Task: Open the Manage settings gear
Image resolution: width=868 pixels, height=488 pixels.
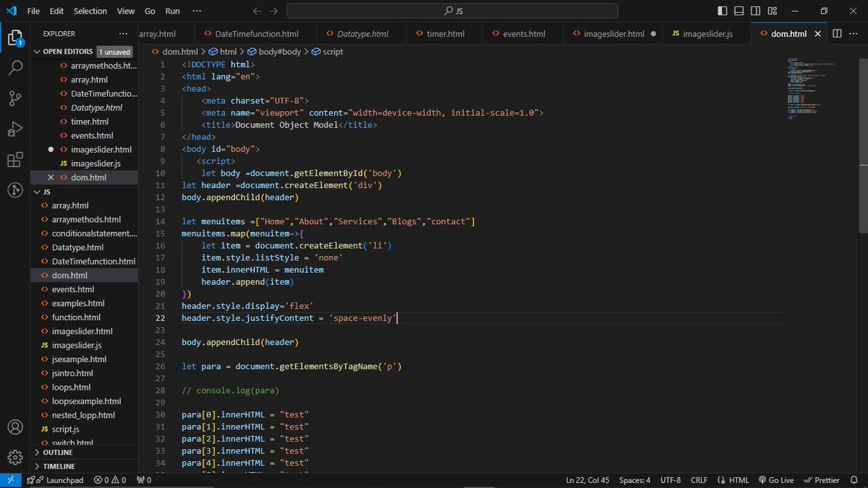Action: click(15, 457)
